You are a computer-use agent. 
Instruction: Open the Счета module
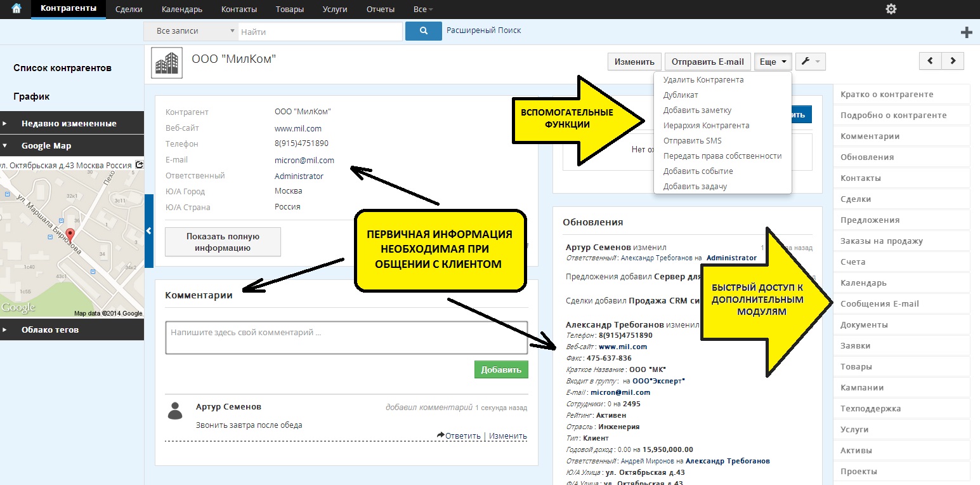click(901, 262)
